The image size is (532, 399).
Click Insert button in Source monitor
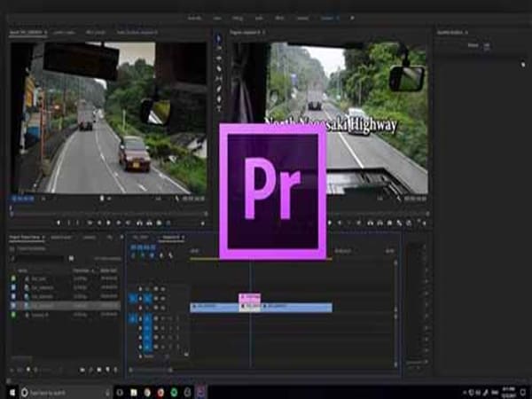click(139, 223)
